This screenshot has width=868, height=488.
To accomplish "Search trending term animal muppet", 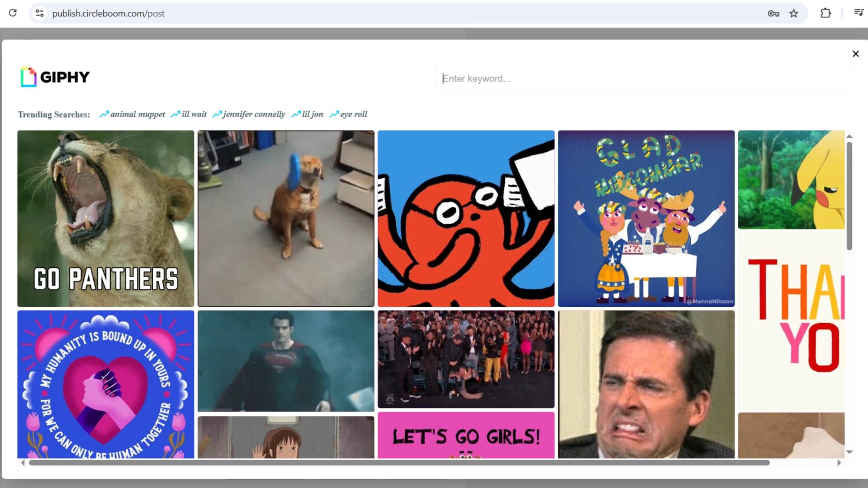I will coord(138,114).
